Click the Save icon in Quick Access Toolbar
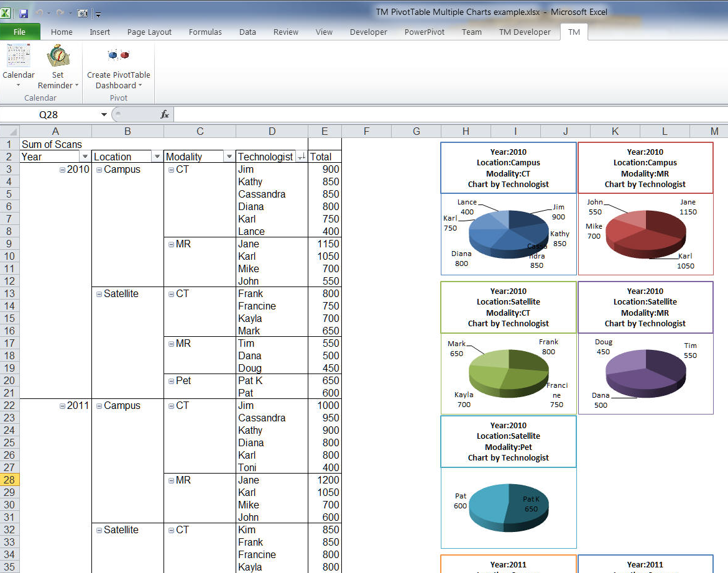The height and width of the screenshot is (573, 728). click(24, 13)
